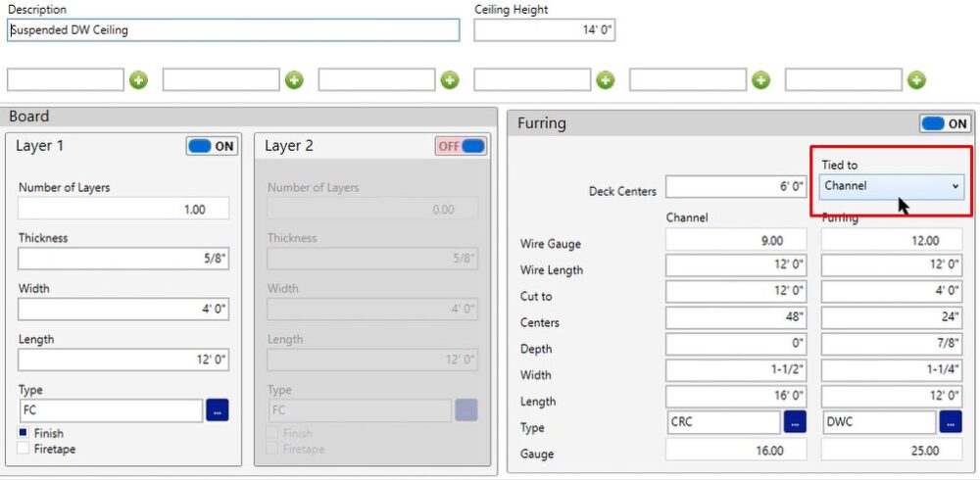Open DWC furring type browse button

pyautogui.click(x=950, y=422)
